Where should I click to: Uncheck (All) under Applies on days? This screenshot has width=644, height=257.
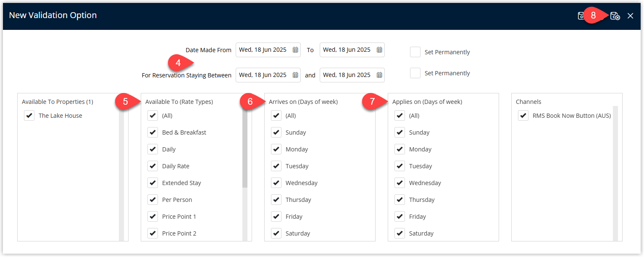400,115
